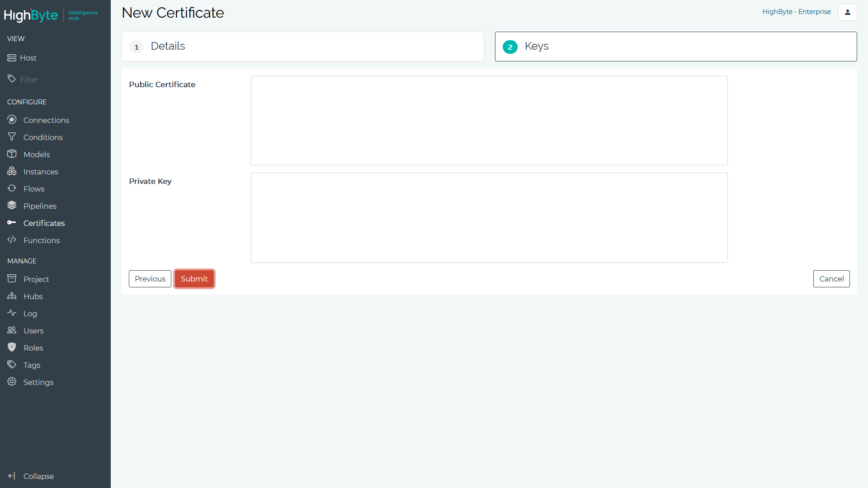Expand the Host view section
This screenshot has height=488, width=868.
coord(28,58)
